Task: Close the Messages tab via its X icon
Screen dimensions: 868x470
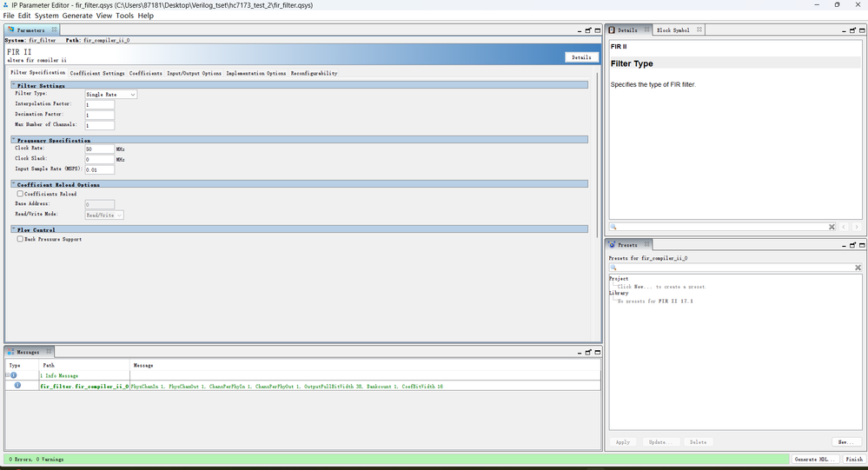Action: coord(49,352)
